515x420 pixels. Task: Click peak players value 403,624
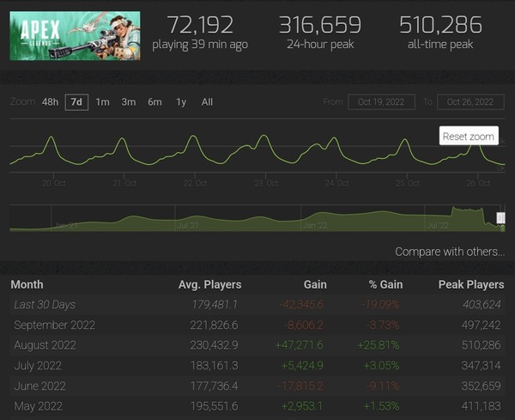coord(482,305)
